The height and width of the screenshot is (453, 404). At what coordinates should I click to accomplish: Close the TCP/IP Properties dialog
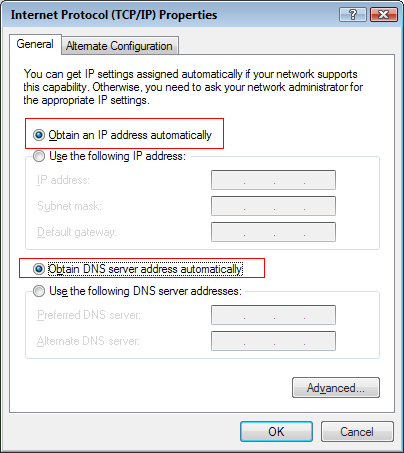pyautogui.click(x=384, y=15)
